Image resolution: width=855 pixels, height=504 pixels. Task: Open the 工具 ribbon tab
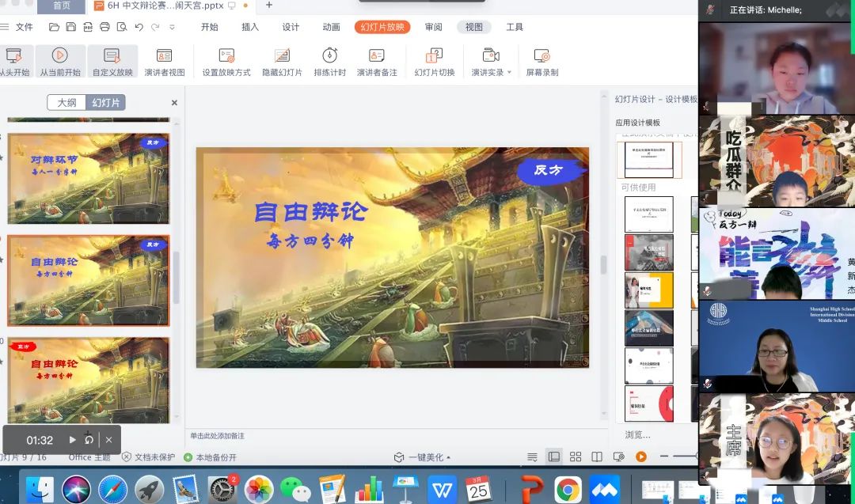click(x=515, y=27)
